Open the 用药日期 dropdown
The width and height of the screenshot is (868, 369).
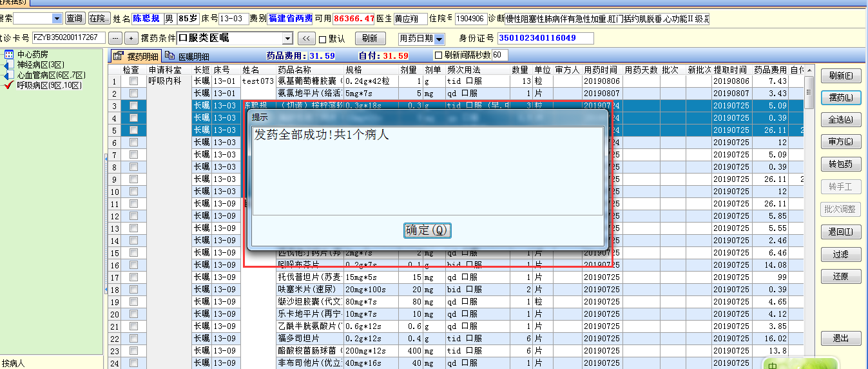click(x=439, y=39)
